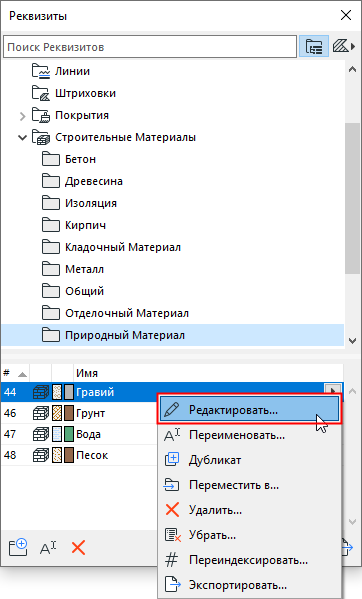Open the Древесина folder
This screenshot has height=599, width=362.
(94, 181)
